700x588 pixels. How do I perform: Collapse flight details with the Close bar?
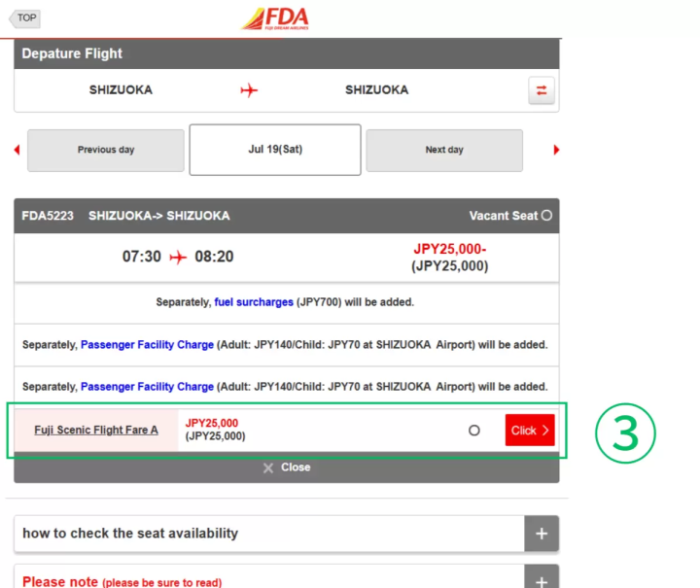click(x=287, y=467)
